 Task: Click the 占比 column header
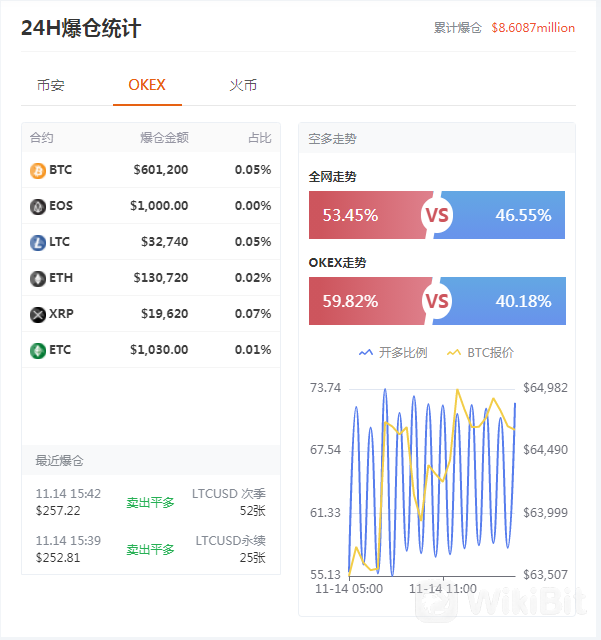tap(260, 138)
